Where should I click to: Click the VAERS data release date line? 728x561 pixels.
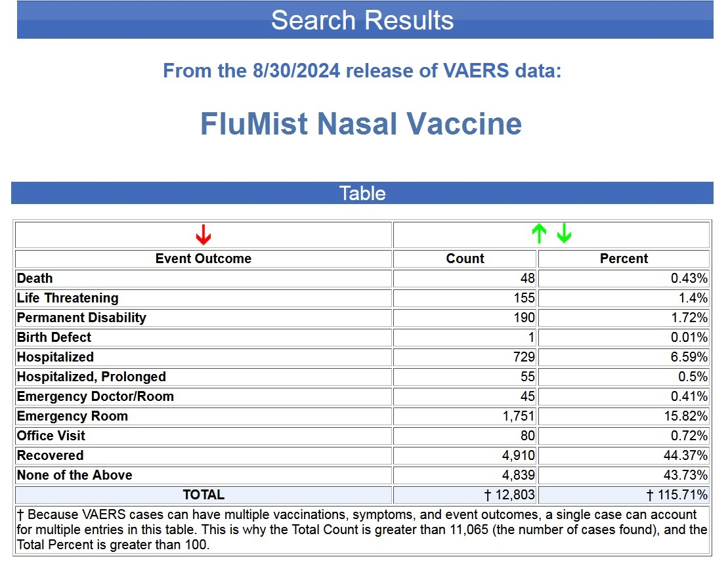click(362, 70)
